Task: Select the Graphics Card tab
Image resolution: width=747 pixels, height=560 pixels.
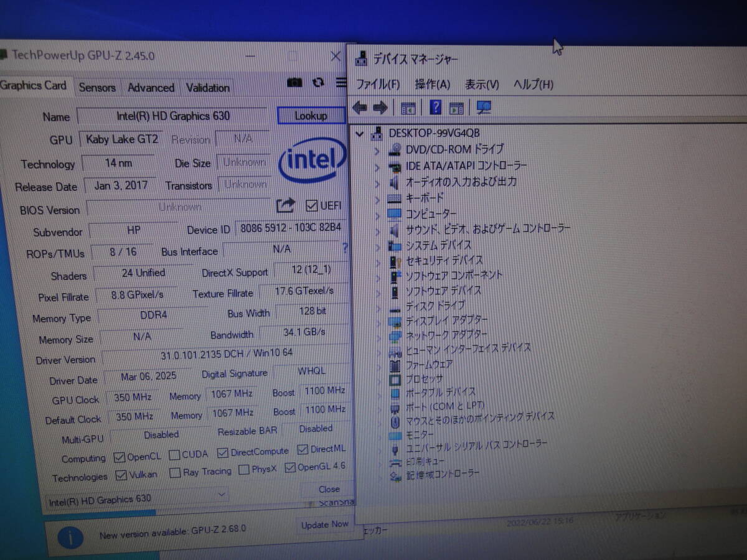Action: coord(34,85)
